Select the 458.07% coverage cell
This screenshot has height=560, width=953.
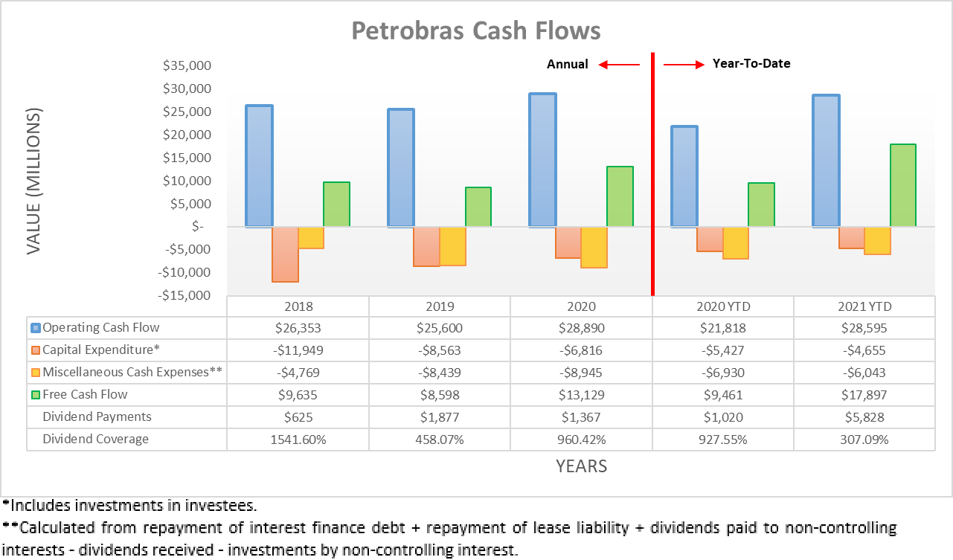(440, 440)
